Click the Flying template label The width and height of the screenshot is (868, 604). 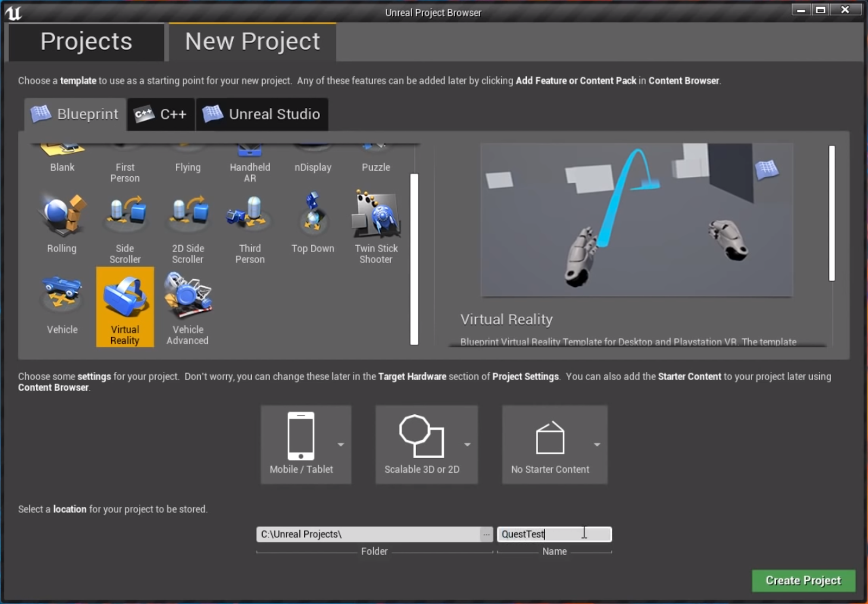(x=188, y=168)
